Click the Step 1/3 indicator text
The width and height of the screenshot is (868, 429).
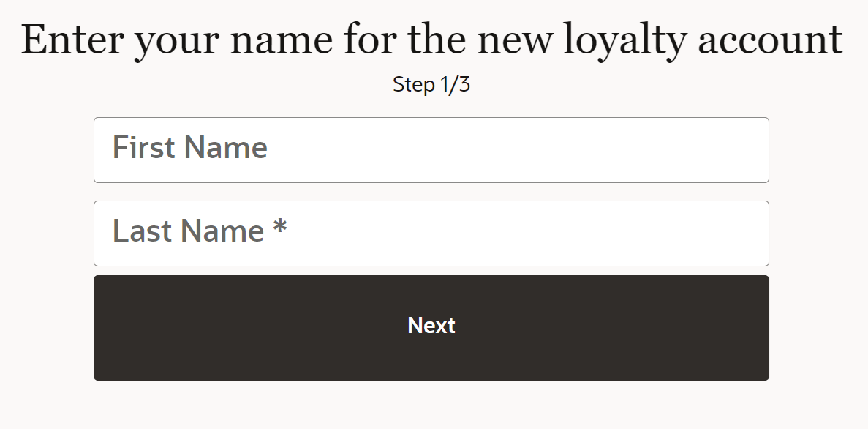431,83
